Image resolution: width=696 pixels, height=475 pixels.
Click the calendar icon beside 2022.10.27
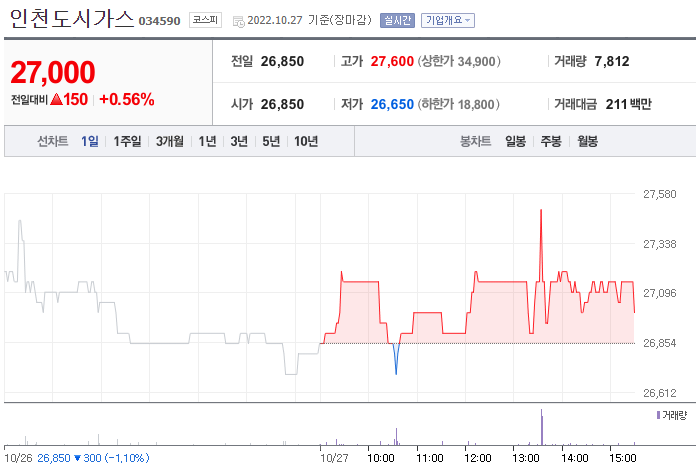tap(238, 21)
